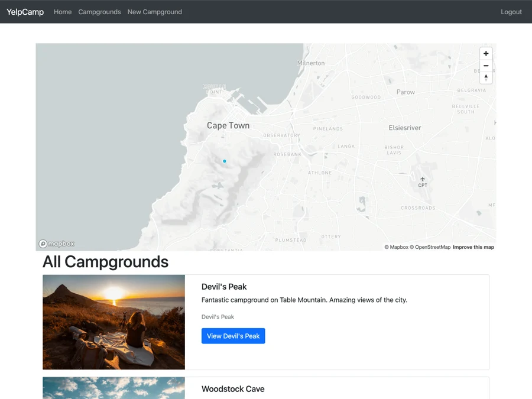Click the Mapbox logo on the map

(56, 244)
